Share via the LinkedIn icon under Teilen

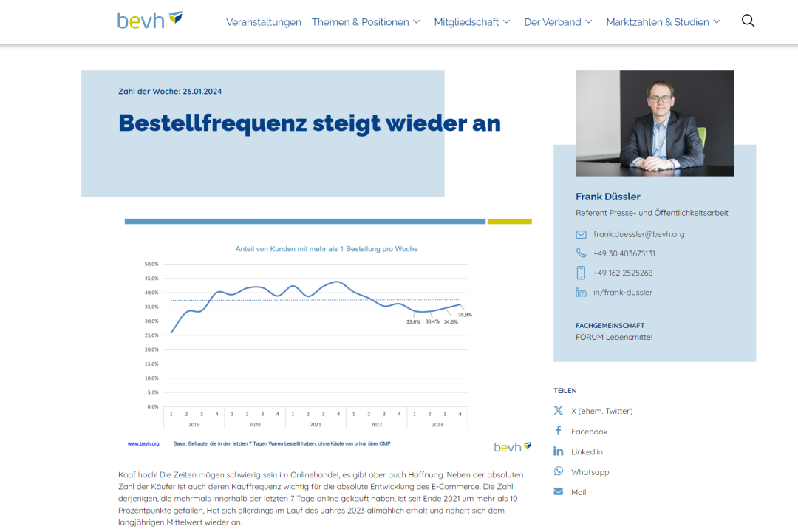(x=559, y=451)
